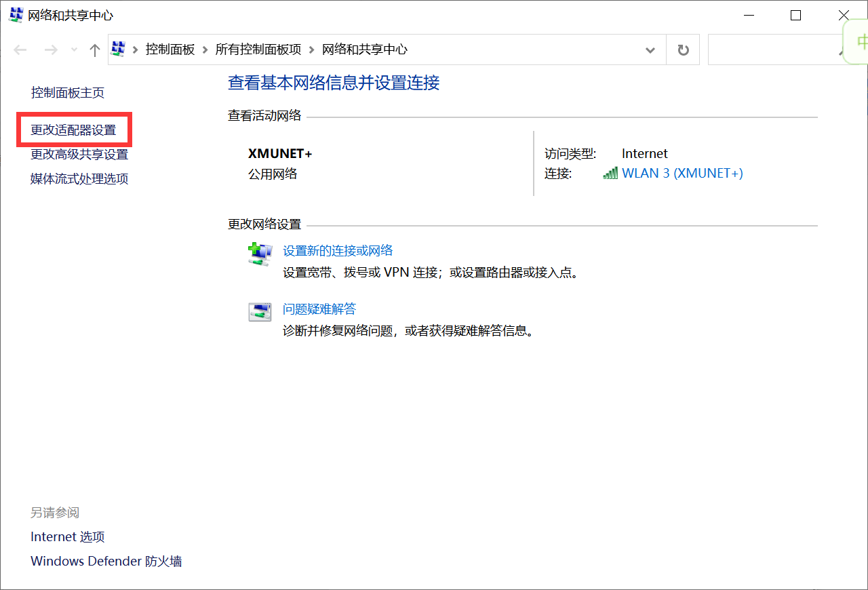Click the new connection setup icon
Screen dimensions: 868x590
coord(260,254)
